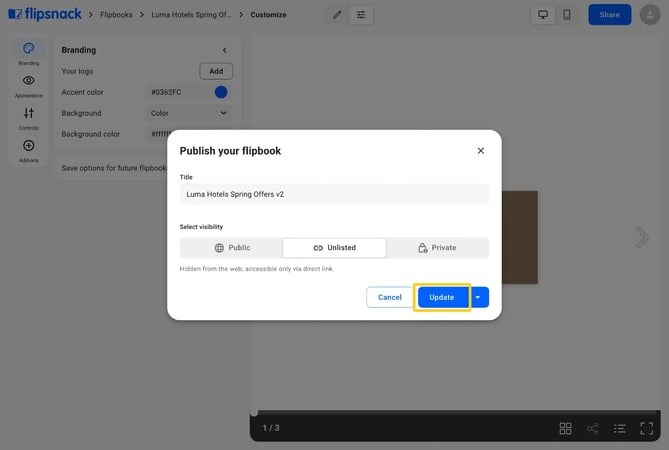Image resolution: width=669 pixels, height=450 pixels.
Task: Switch to desktop preview mode
Action: click(x=543, y=15)
